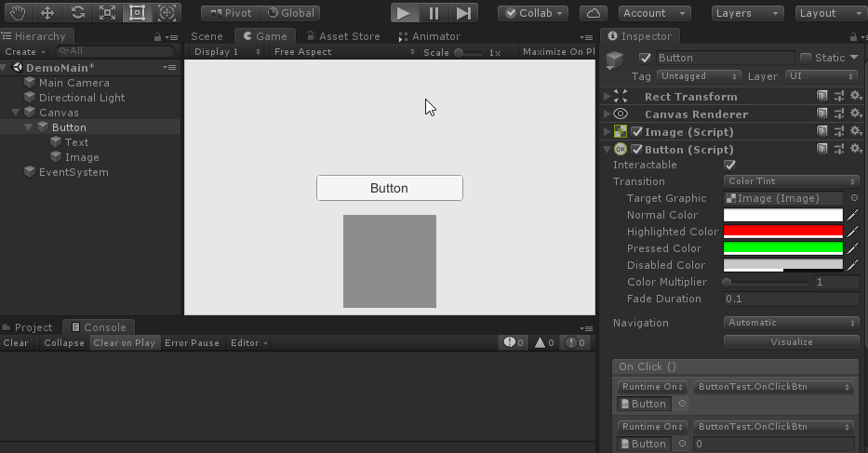Clear the Console
Screen dimensions: 868x453
[16, 343]
